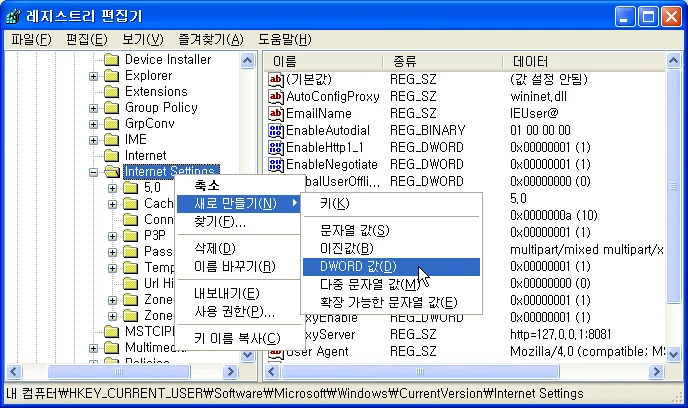Click tree pane scroll left arrow
The width and height of the screenshot is (688, 408).
click(14, 372)
